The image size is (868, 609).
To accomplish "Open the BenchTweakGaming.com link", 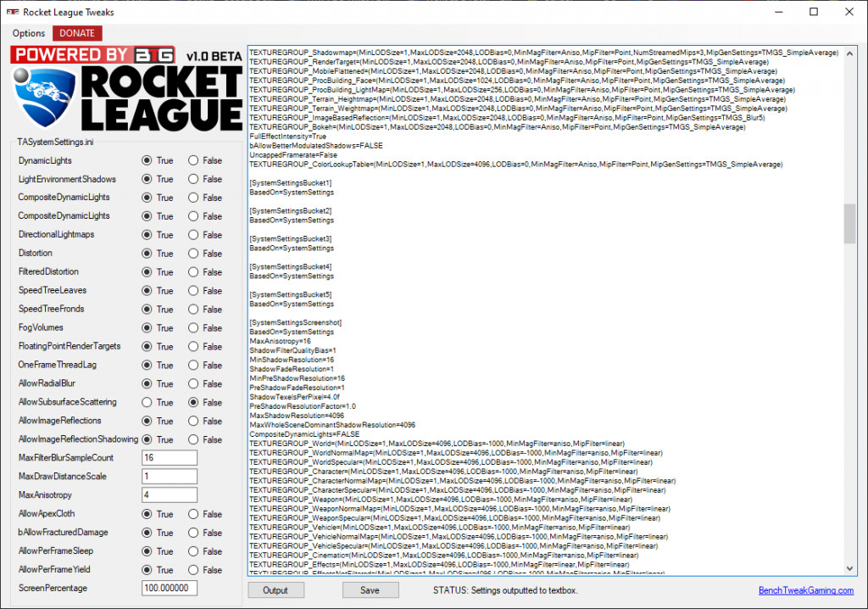I will click(806, 590).
